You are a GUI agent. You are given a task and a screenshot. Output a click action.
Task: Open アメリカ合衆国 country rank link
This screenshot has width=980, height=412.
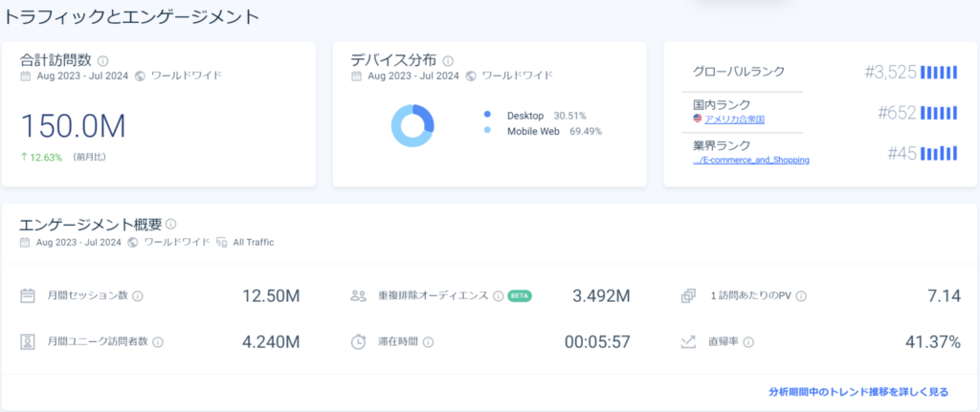tap(734, 119)
